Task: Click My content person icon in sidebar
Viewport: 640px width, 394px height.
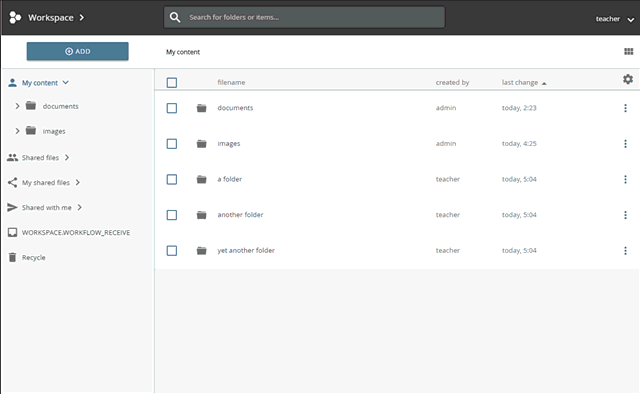Action: [x=13, y=83]
